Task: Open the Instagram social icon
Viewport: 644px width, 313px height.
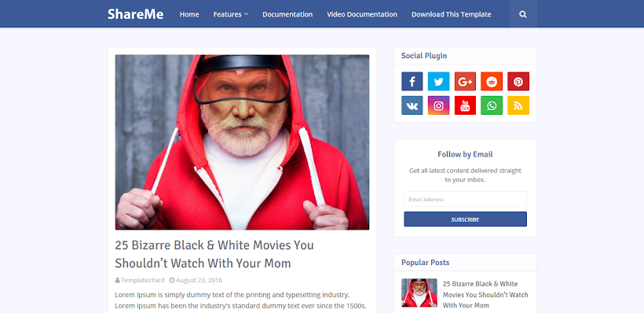Action: coord(439,105)
